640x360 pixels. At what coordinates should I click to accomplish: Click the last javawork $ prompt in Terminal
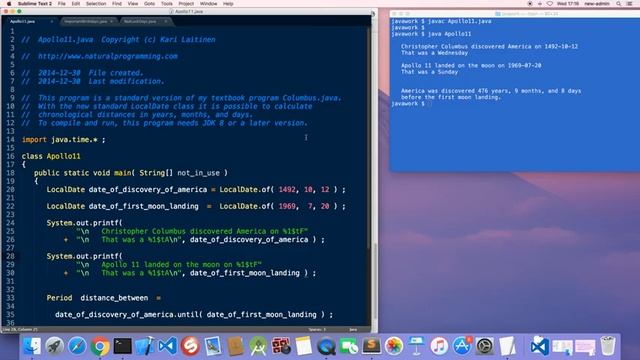click(408, 104)
